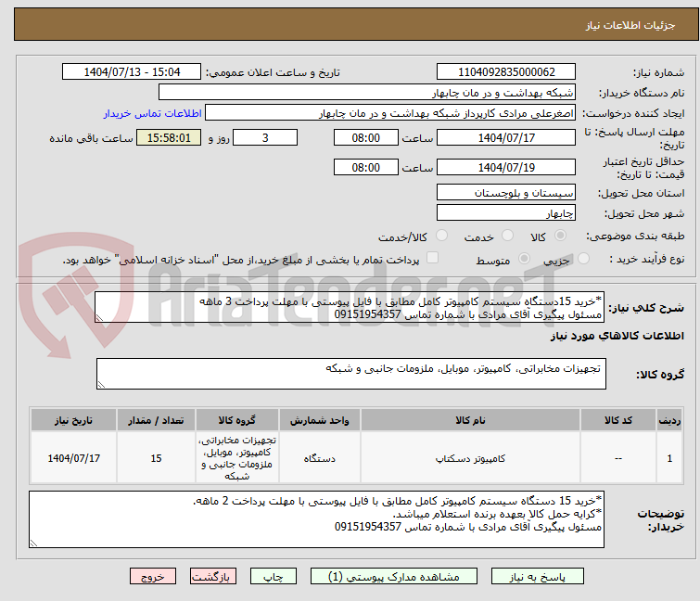Click the نام دستگاه خریدار field
700x601 pixels.
[367, 93]
